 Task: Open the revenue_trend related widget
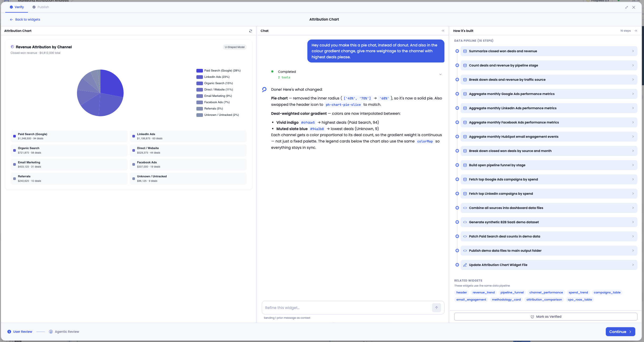click(x=483, y=292)
